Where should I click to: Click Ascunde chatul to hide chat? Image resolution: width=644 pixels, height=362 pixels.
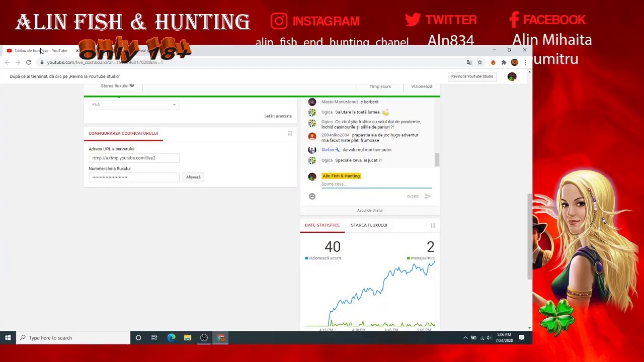pos(370,211)
